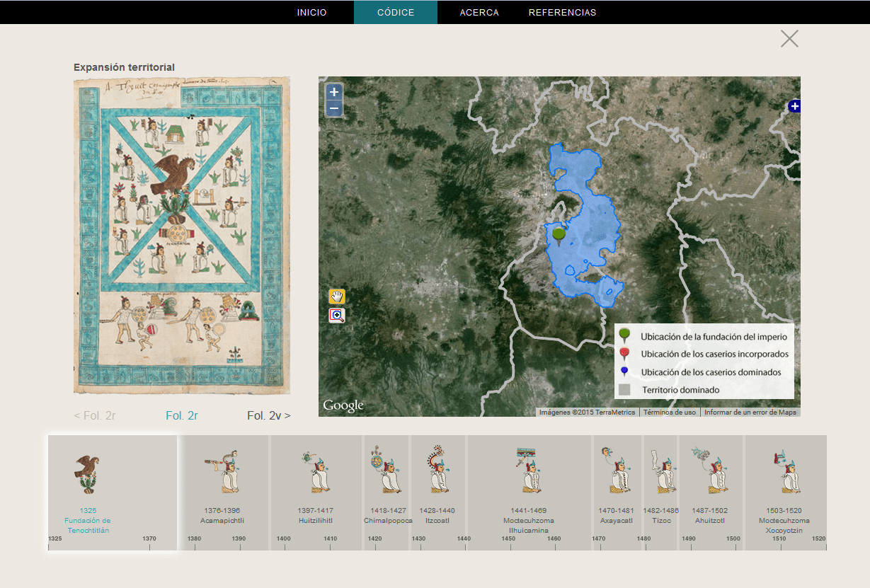
Task: Select the Itzcoatl ruler figure
Action: 437,470
